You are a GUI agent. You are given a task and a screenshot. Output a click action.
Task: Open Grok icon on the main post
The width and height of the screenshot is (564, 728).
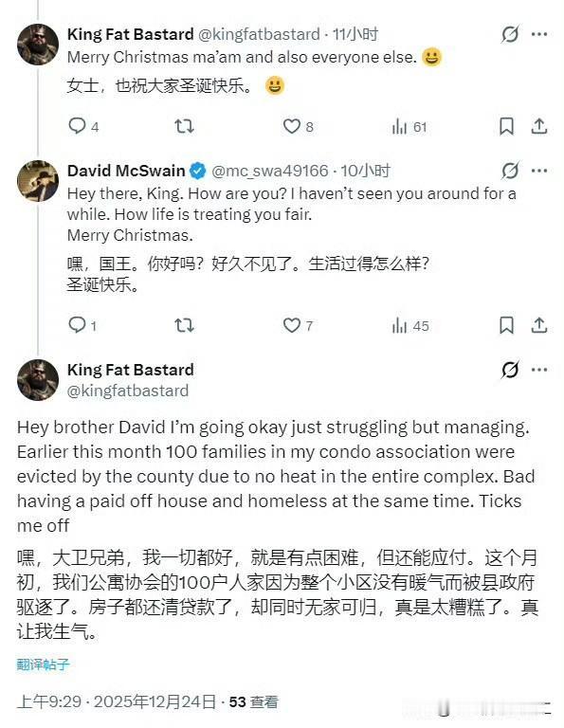pyautogui.click(x=510, y=370)
